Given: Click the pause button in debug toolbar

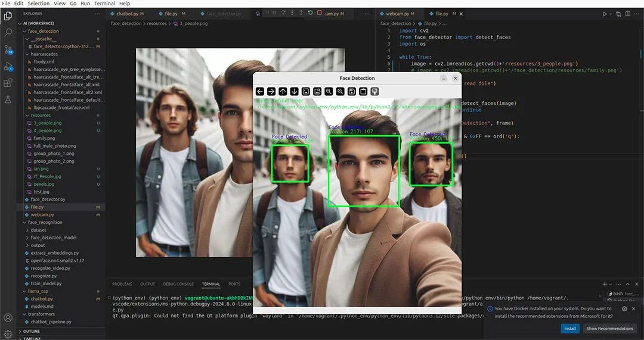Looking at the screenshot, I should tap(274, 13).
